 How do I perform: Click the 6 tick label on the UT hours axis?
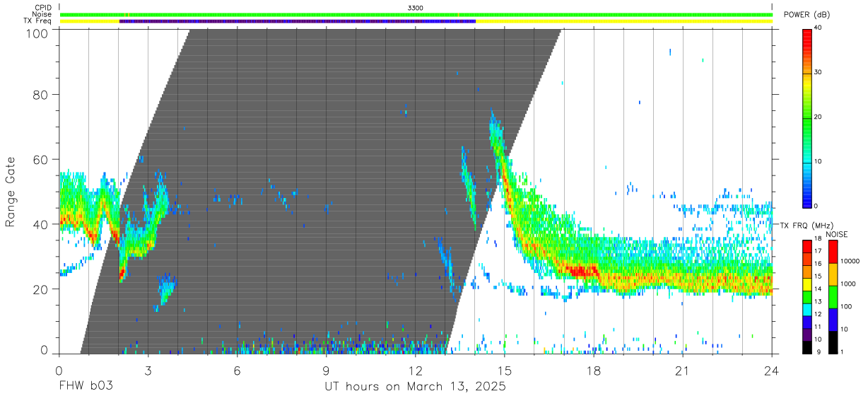pos(237,370)
